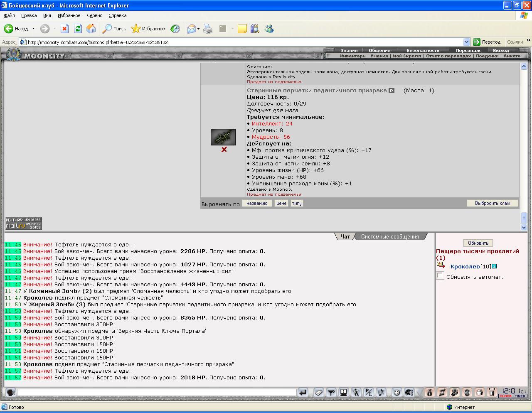Click the EXIT door icon
The height and width of the screenshot is (413, 532).
click(x=492, y=392)
